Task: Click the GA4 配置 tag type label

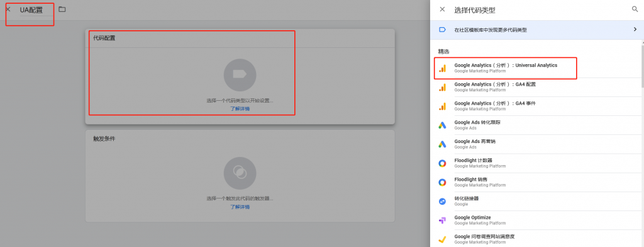Action: click(x=495, y=84)
